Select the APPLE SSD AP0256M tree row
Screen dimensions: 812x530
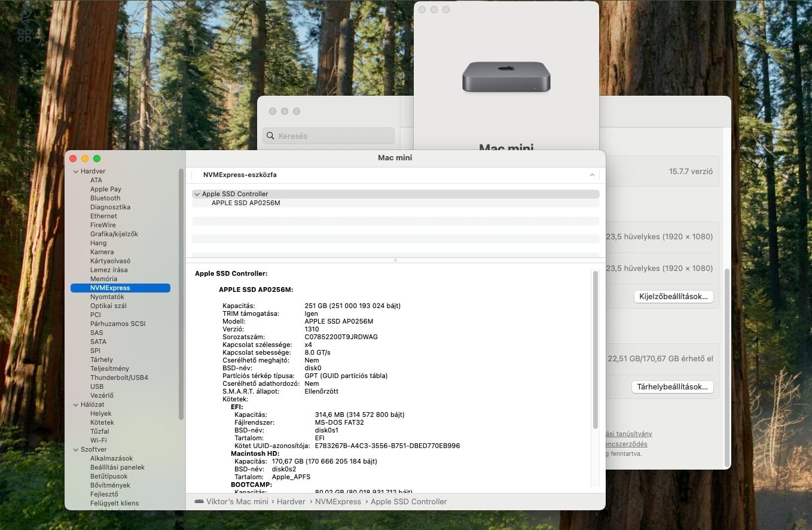coord(395,203)
